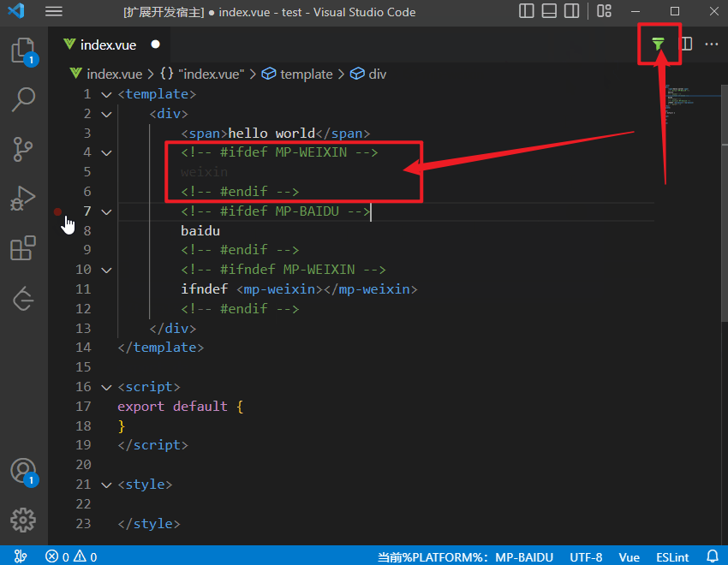This screenshot has height=565, width=728.
Task: Toggle the breakpoint dot on line 7
Action: [x=57, y=211]
